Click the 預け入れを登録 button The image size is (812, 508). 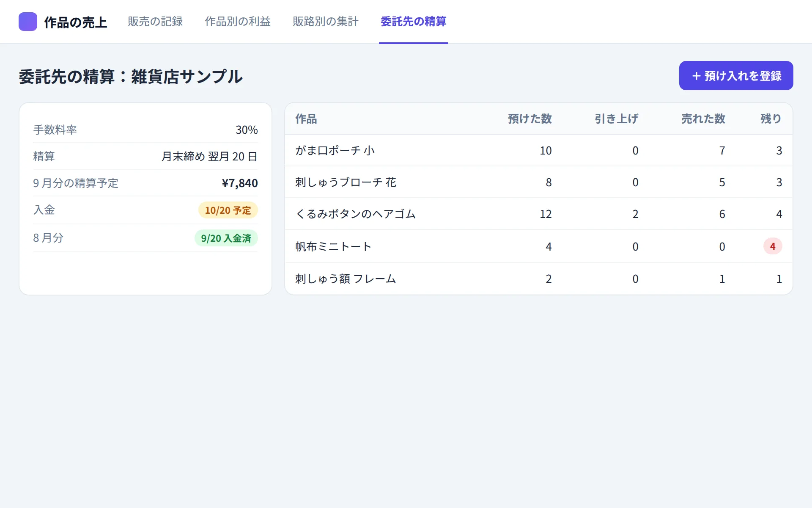pyautogui.click(x=736, y=76)
